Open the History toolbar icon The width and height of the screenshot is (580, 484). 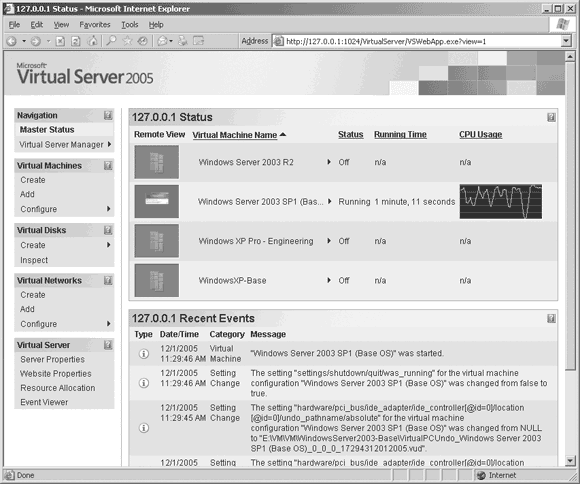tap(143, 41)
